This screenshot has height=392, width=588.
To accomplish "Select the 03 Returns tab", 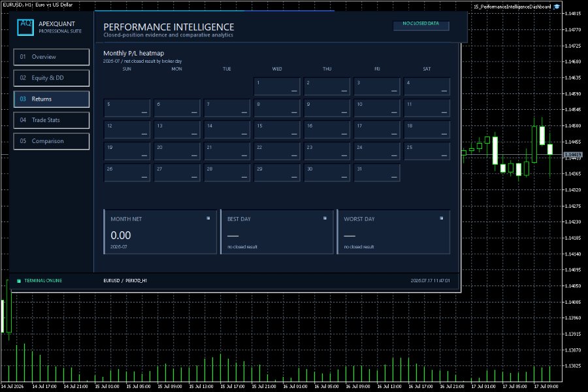I will point(52,99).
